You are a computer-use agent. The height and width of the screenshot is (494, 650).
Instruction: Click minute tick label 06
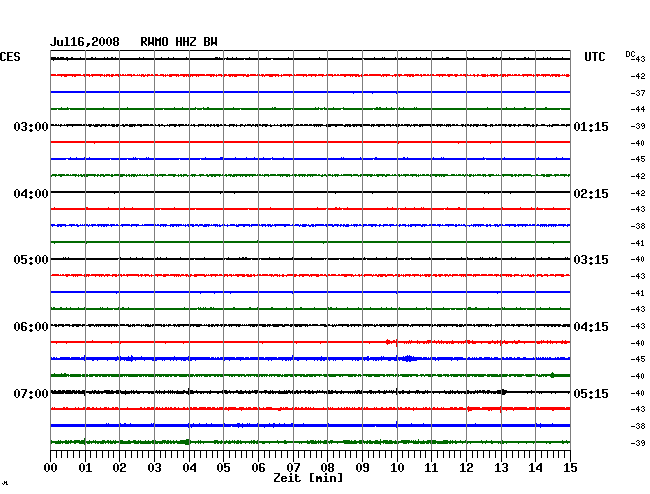pyautogui.click(x=258, y=468)
